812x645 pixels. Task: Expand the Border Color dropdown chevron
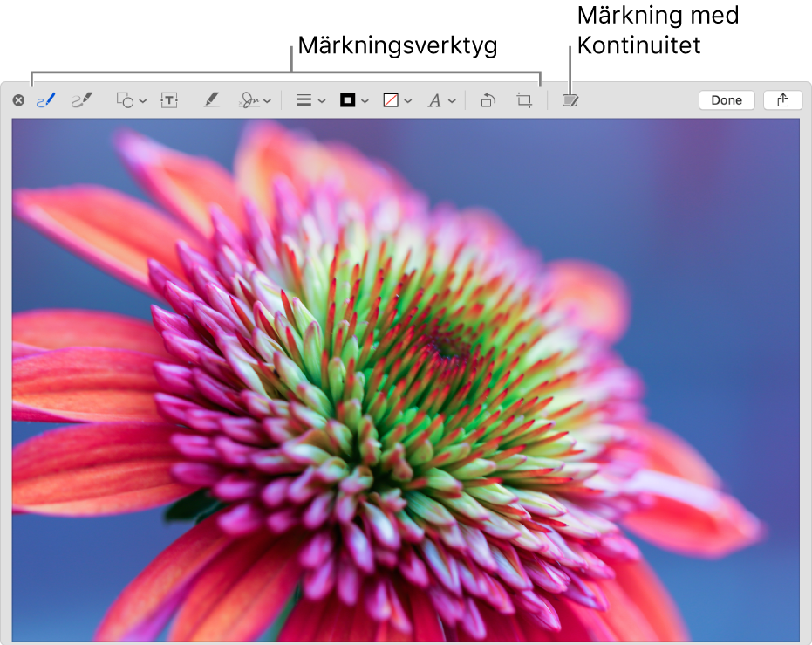(x=365, y=101)
